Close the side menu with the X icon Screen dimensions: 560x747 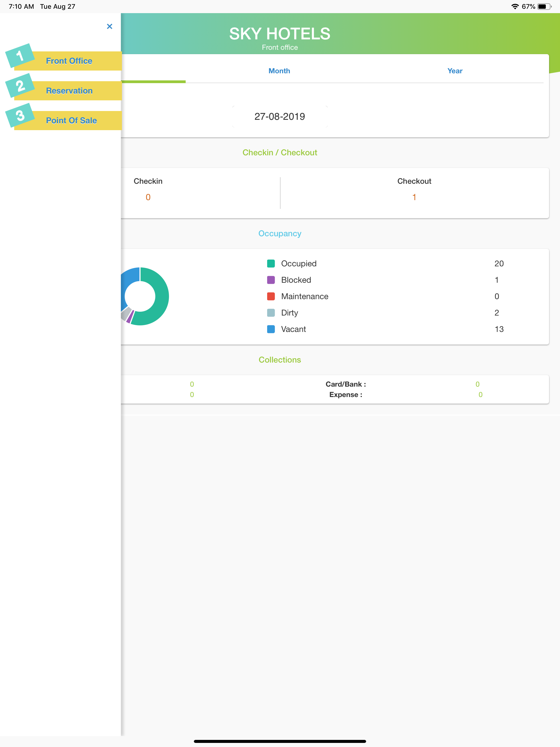[x=109, y=26]
